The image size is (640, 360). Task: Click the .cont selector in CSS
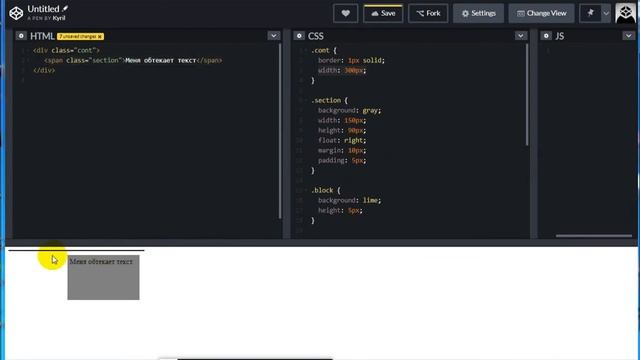coord(320,50)
